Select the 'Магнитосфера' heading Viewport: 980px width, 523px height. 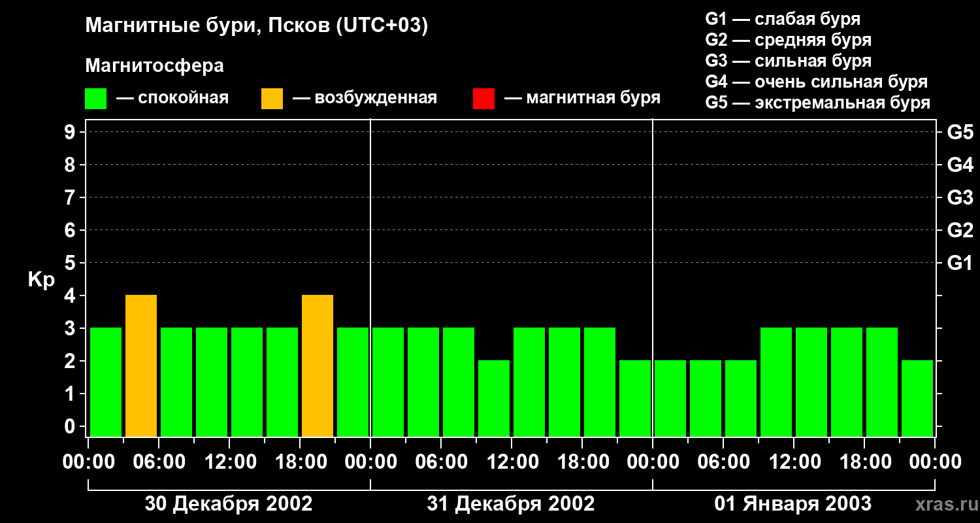click(154, 66)
